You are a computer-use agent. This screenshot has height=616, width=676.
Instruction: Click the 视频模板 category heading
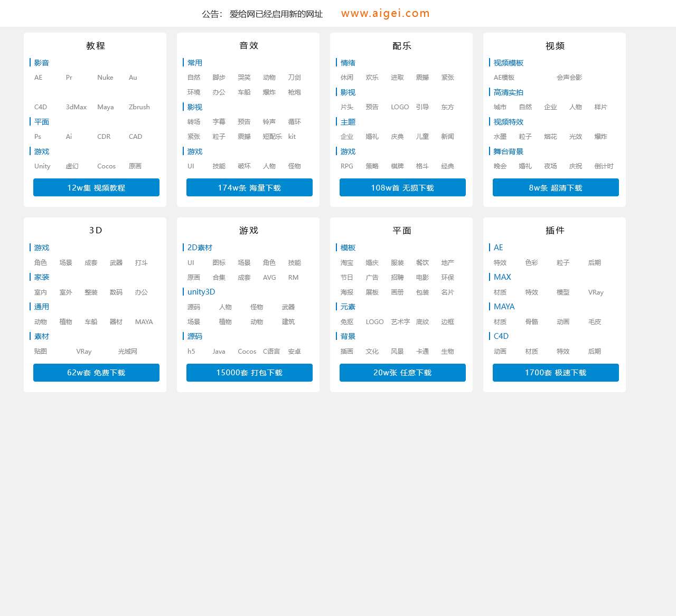tap(508, 63)
